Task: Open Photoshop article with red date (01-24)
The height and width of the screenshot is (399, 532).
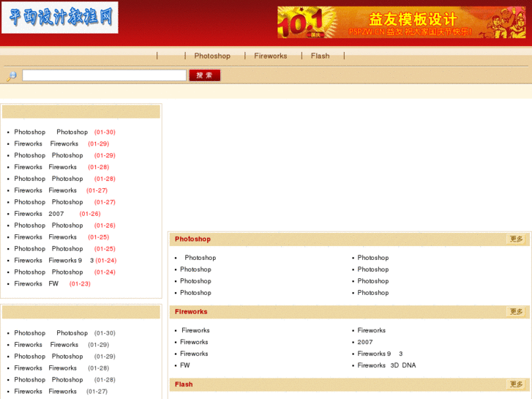Action: tap(48, 272)
